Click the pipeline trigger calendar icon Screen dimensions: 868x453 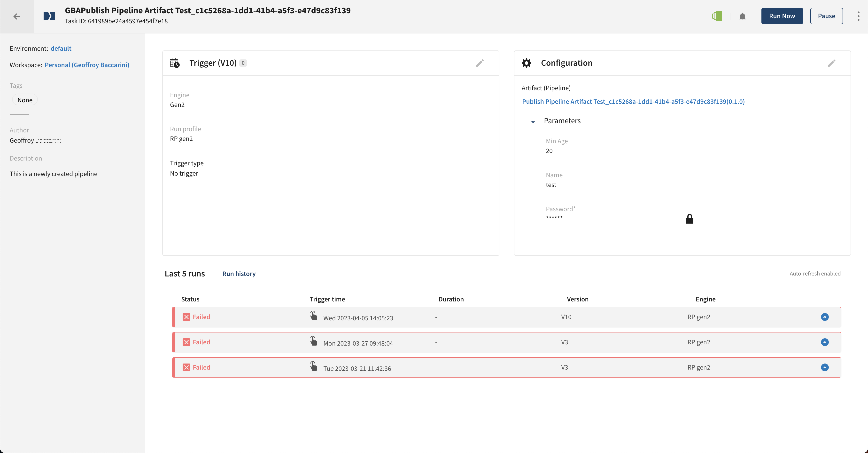[x=175, y=63]
